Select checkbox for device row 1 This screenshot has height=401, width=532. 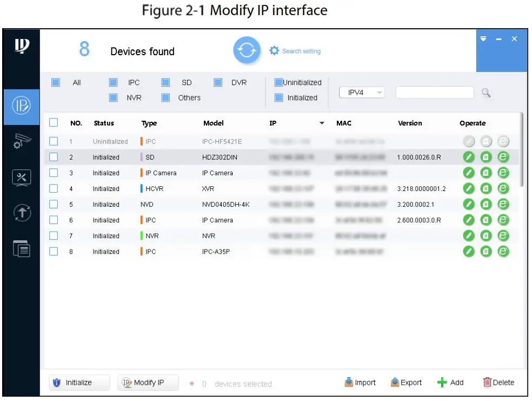click(x=54, y=141)
